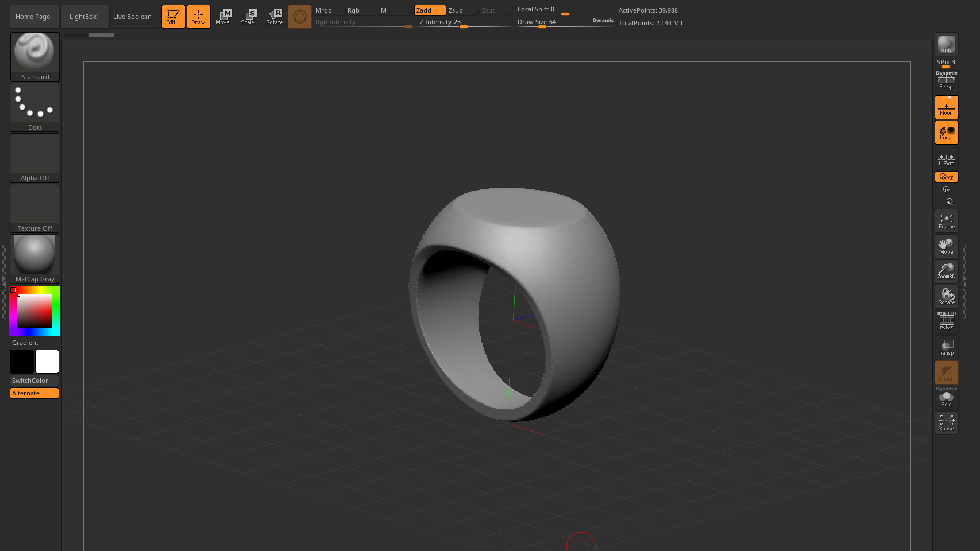Click the right shelf Move view button

pyautogui.click(x=946, y=246)
